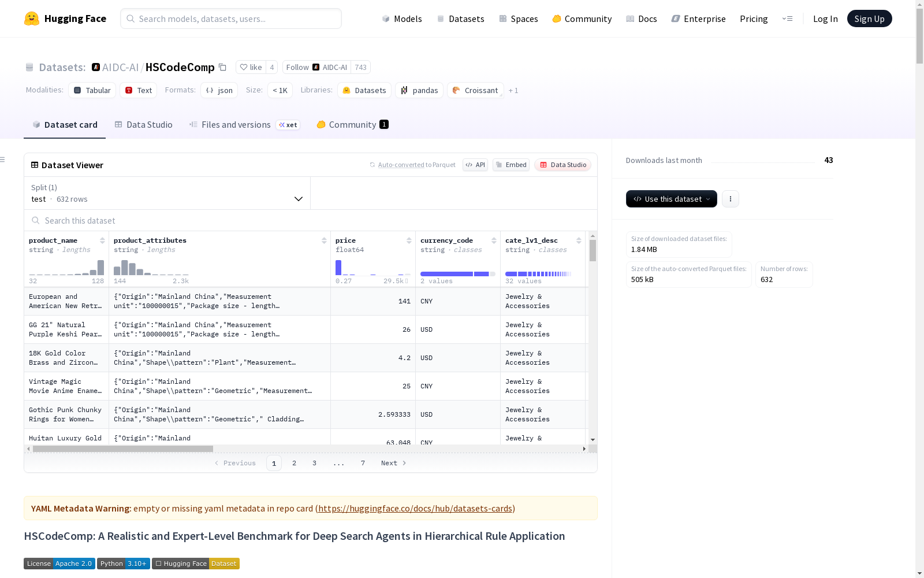Switch to the Data Studio tab

143,125
